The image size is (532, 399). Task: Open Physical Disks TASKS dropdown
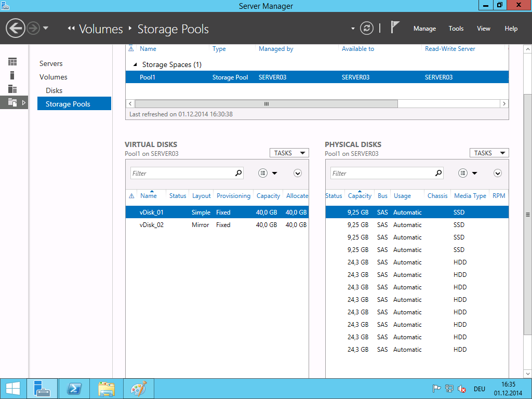coord(489,153)
